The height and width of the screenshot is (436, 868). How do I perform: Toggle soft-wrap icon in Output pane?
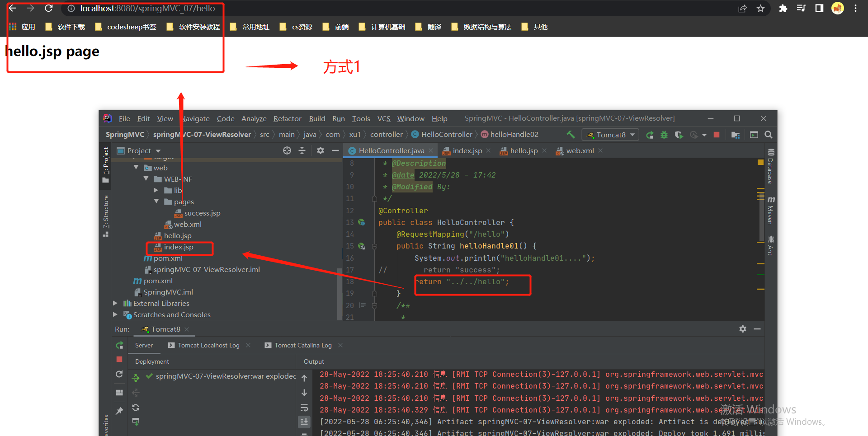(x=304, y=408)
